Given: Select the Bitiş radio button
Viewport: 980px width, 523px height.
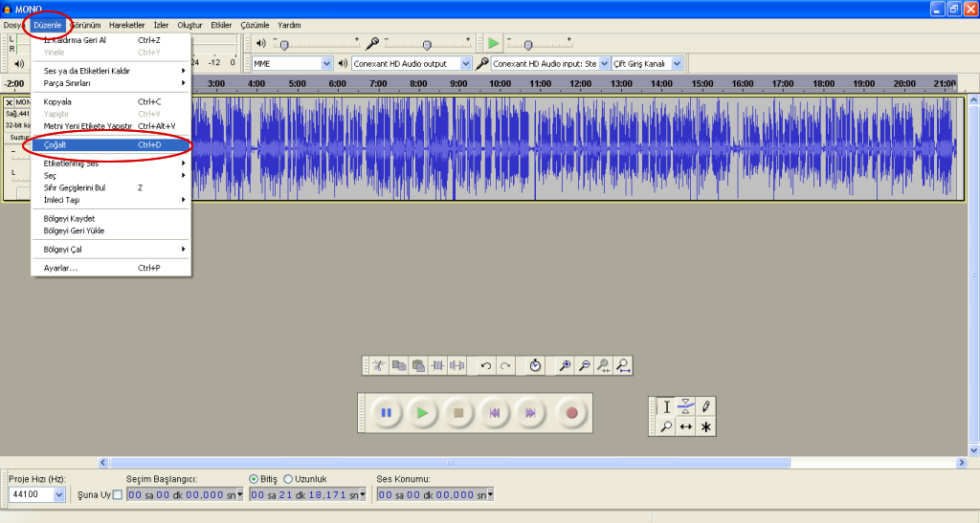Looking at the screenshot, I should point(254,479).
